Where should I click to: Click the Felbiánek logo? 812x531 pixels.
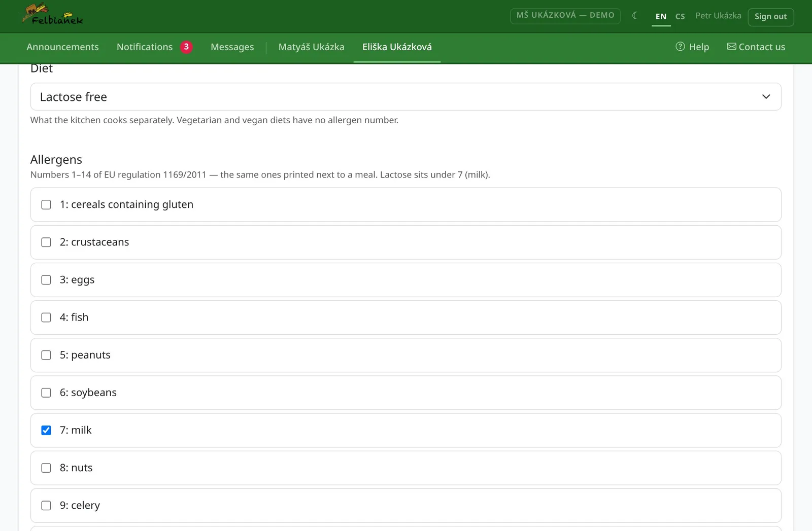53,15
